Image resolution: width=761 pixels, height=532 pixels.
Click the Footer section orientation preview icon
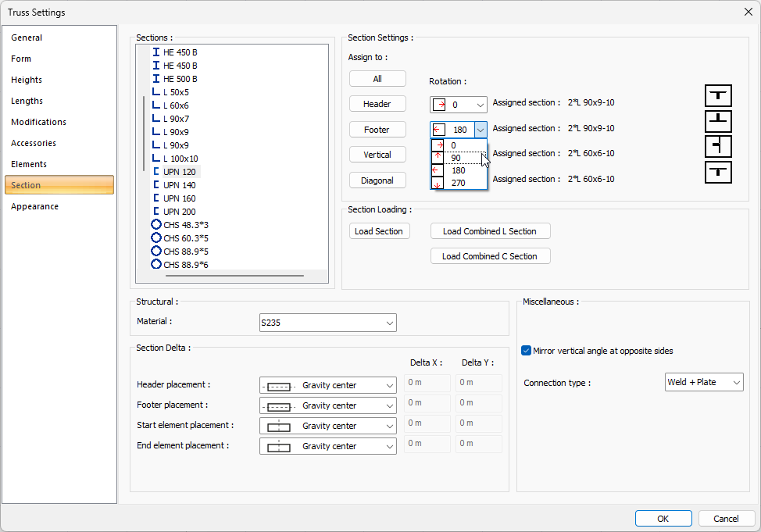point(718,122)
